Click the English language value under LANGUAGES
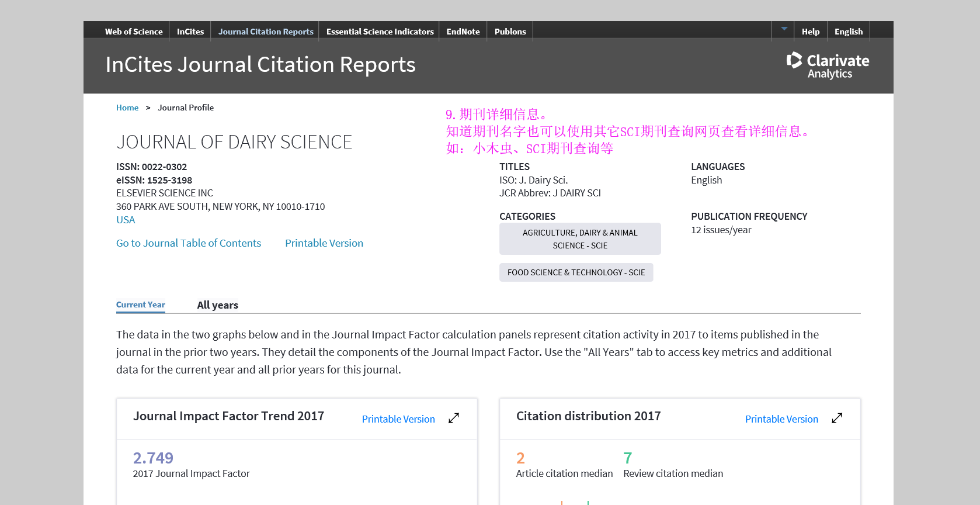The height and width of the screenshot is (505, 980). point(707,181)
